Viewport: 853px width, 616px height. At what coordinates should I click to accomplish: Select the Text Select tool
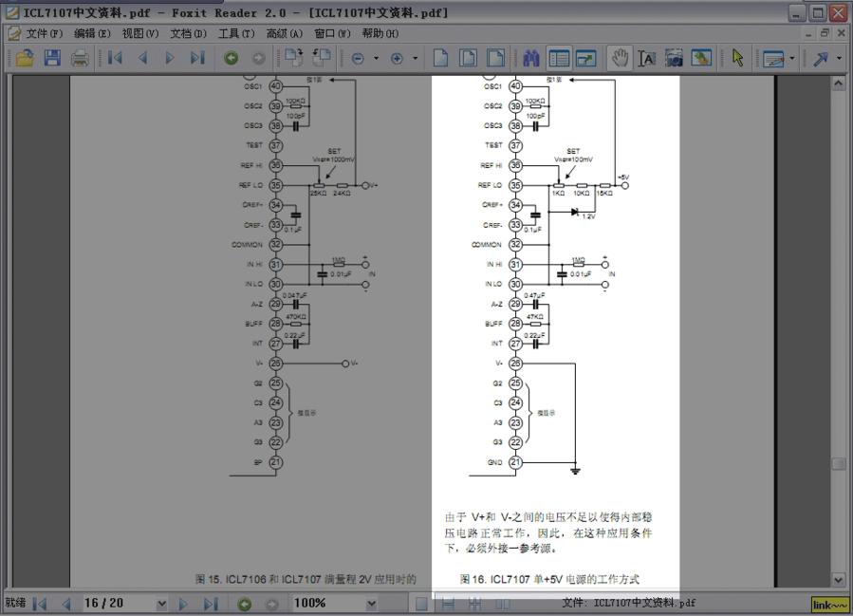click(647, 58)
